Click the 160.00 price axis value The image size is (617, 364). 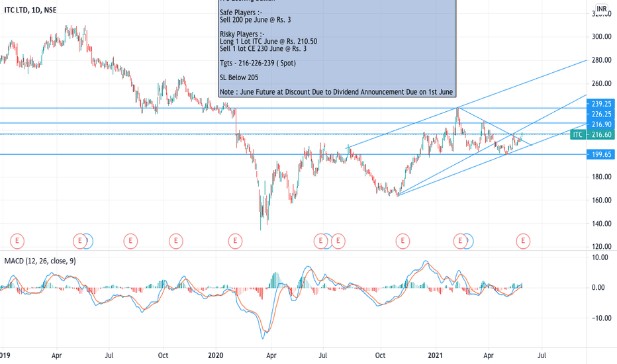(602, 200)
